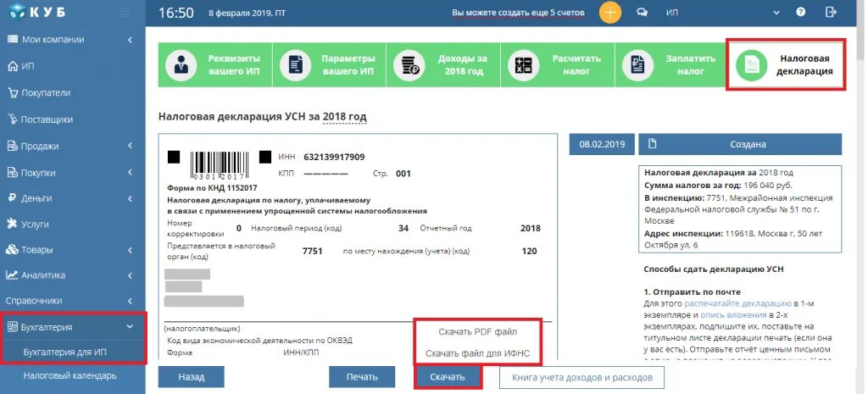This screenshot has width=868, height=394.
Task: Click Вы можете создать еще 5 счетов link
Action: click(x=518, y=12)
